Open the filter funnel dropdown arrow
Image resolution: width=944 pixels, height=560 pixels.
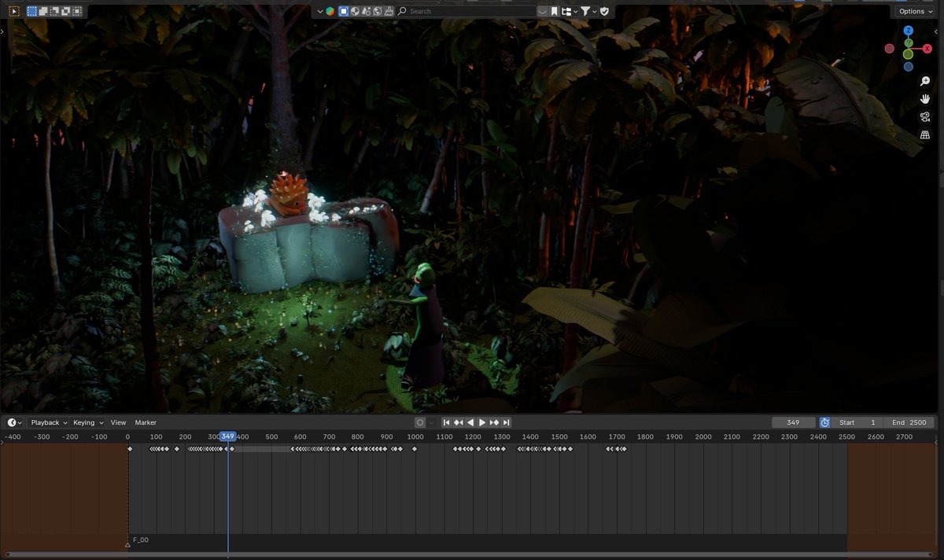point(594,11)
